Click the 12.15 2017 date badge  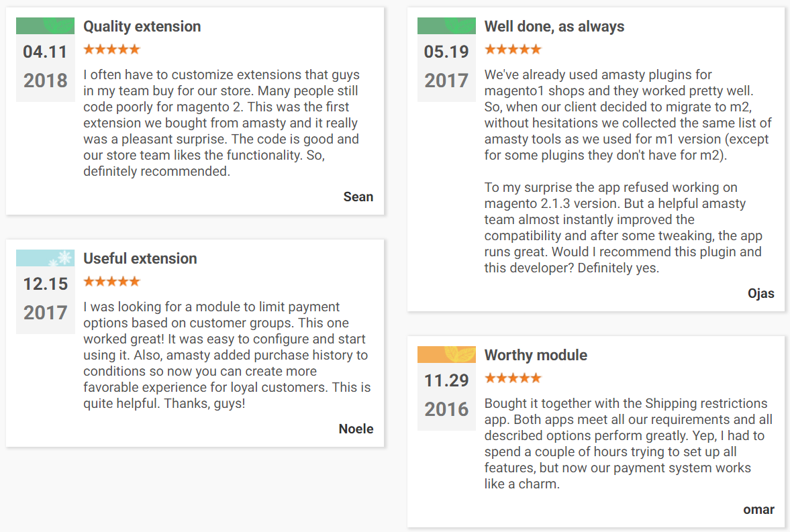[45, 299]
